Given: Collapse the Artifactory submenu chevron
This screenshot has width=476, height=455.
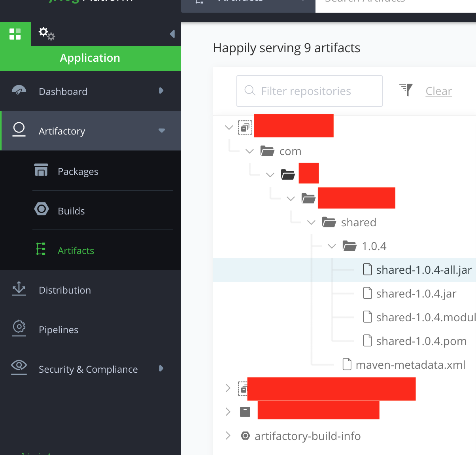Looking at the screenshot, I should [x=162, y=130].
